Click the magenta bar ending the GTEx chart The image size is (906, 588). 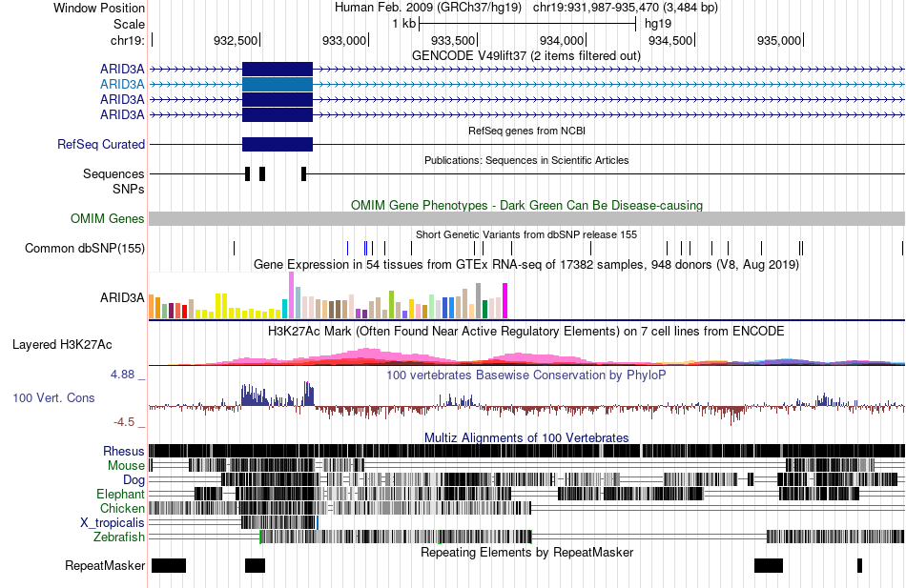(505, 301)
